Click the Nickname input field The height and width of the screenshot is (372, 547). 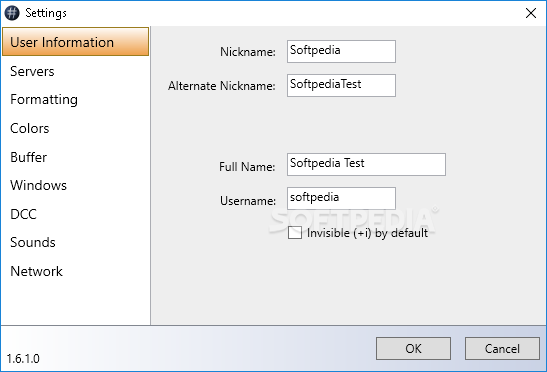click(341, 51)
